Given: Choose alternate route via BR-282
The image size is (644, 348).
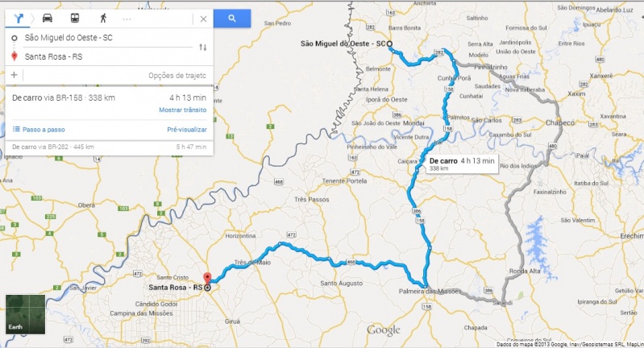Looking at the screenshot, I should (x=110, y=147).
